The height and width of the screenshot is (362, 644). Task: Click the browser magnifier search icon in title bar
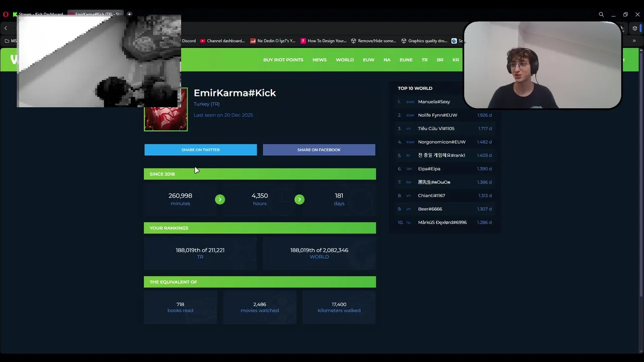(601, 14)
